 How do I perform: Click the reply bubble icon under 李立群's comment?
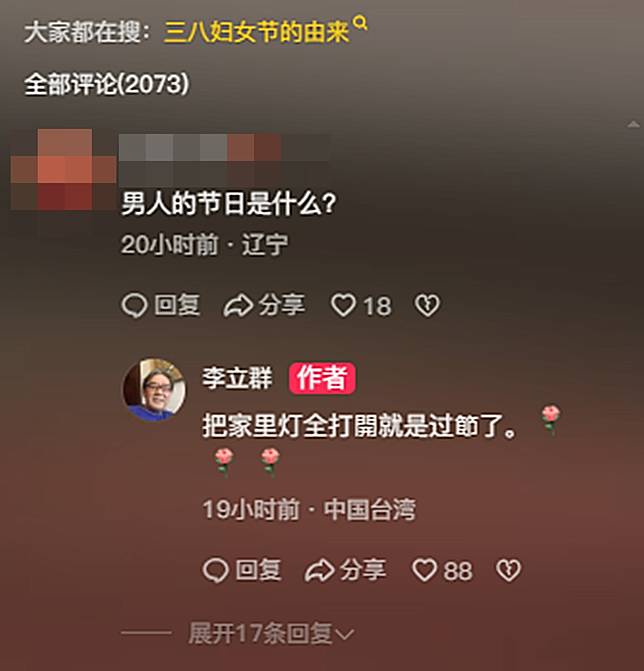click(216, 570)
